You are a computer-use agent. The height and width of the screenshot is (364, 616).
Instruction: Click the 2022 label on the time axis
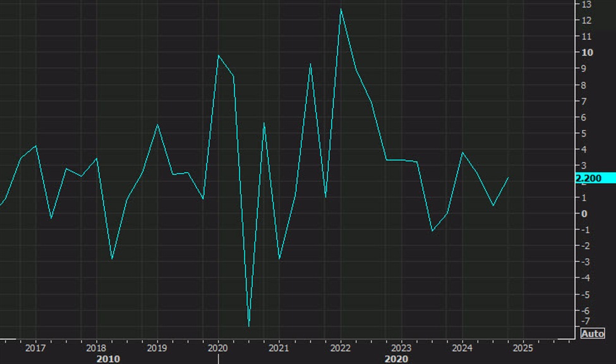341,347
